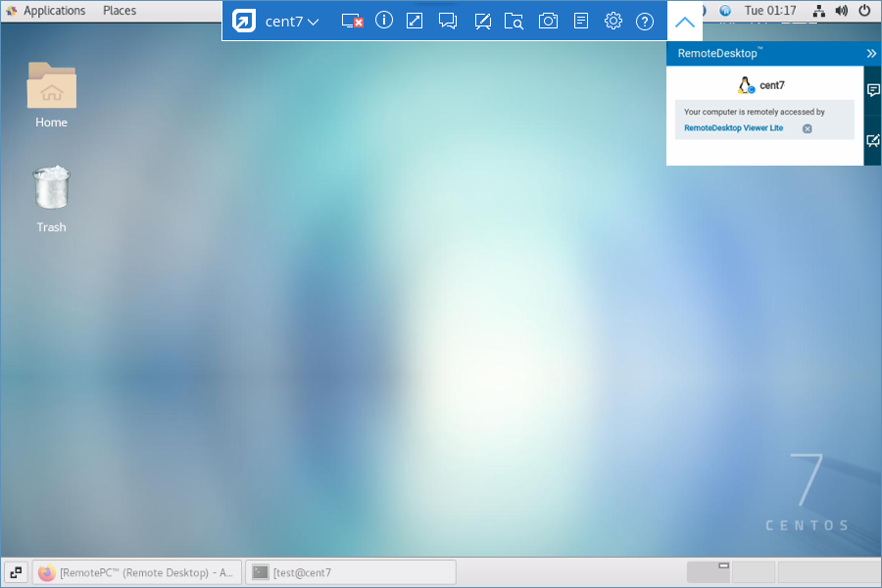Open help question mark icon
Image resolution: width=882 pixels, height=588 pixels.
(x=645, y=21)
